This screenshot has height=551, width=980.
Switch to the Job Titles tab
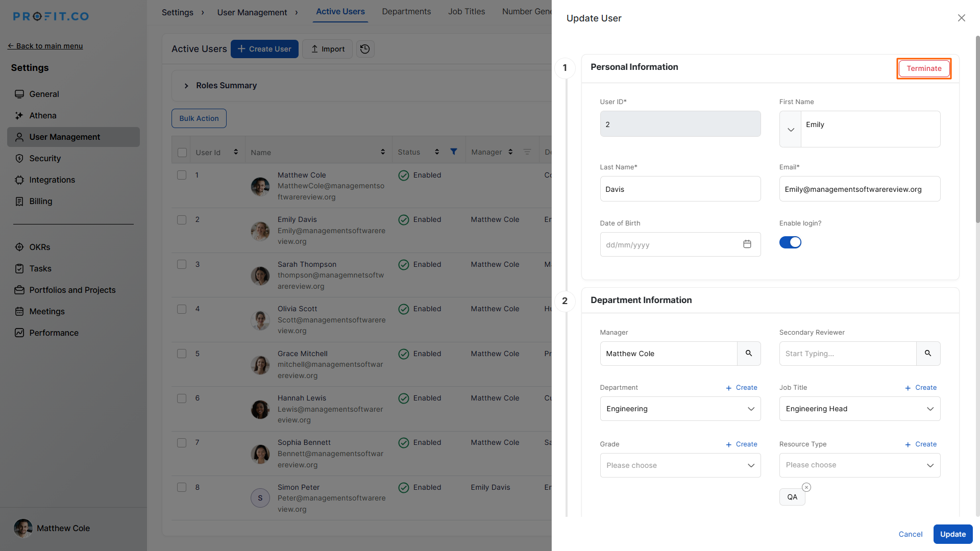pyautogui.click(x=467, y=12)
